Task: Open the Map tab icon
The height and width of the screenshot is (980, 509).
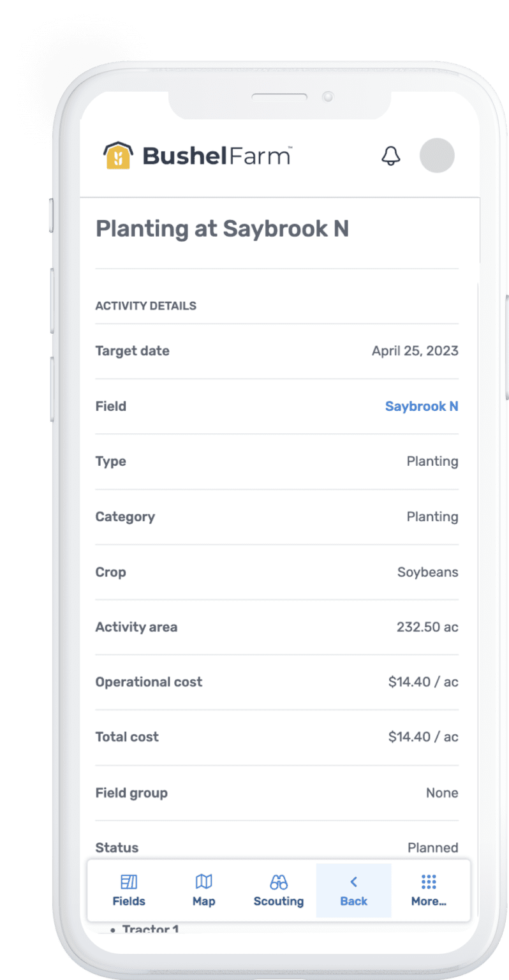Action: [x=203, y=883]
